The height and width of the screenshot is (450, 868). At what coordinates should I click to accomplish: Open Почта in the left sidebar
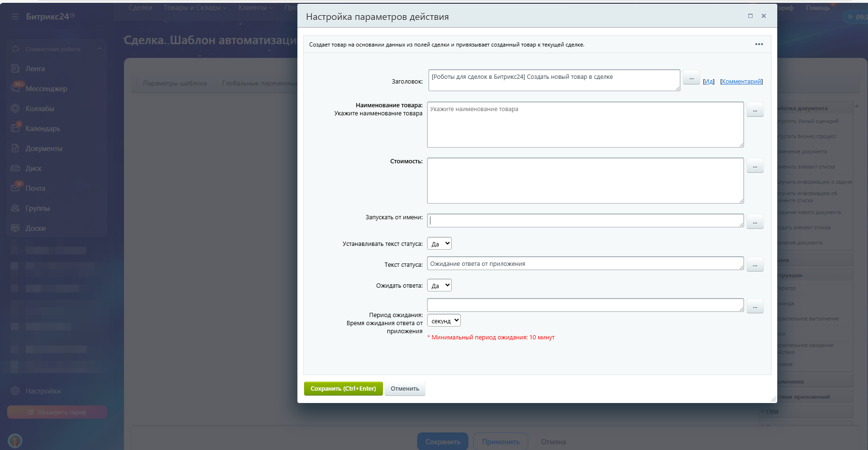tap(35, 188)
